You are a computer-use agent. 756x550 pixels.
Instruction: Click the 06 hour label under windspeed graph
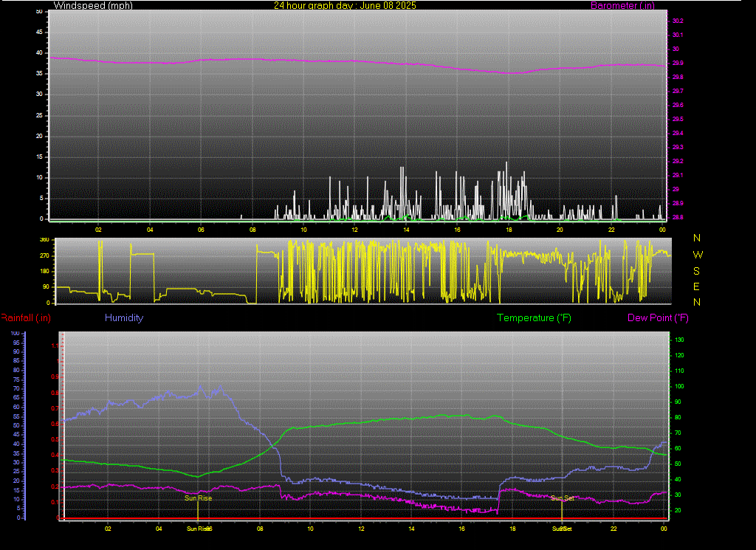click(201, 230)
